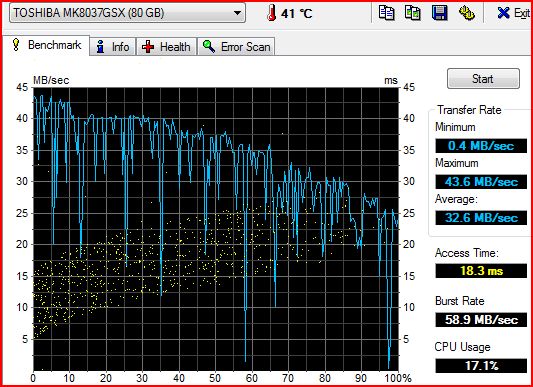The height and width of the screenshot is (387, 533).
Task: Switch to the Info tab
Action: pyautogui.click(x=113, y=47)
